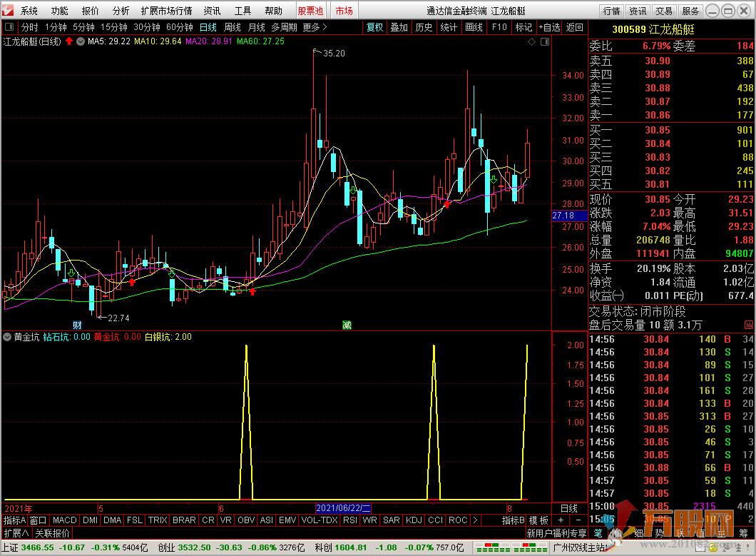This screenshot has height=556, width=756.
Task: Click the 日线 label at chart bottom-right
Action: 569,508
